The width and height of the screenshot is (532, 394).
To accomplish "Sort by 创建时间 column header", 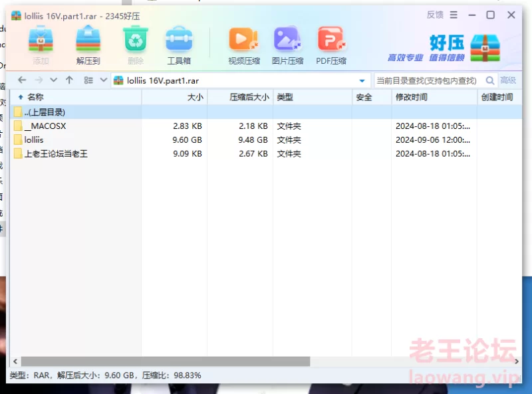I will point(499,97).
